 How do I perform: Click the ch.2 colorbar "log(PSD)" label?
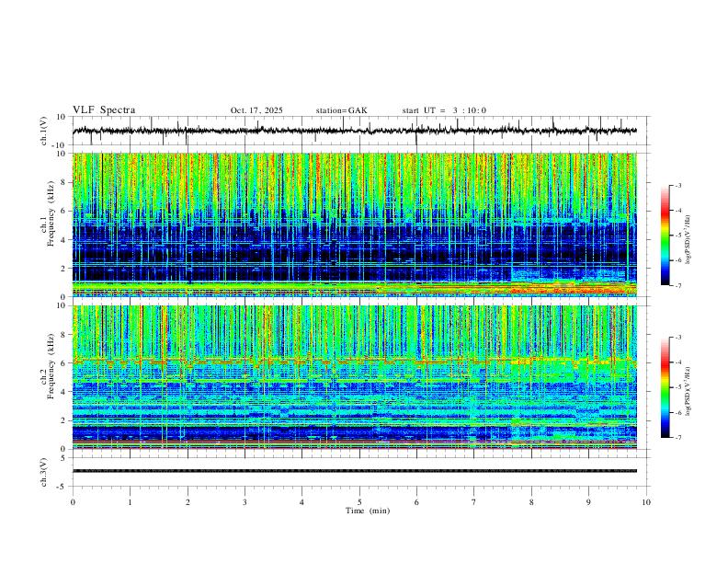tap(688, 392)
